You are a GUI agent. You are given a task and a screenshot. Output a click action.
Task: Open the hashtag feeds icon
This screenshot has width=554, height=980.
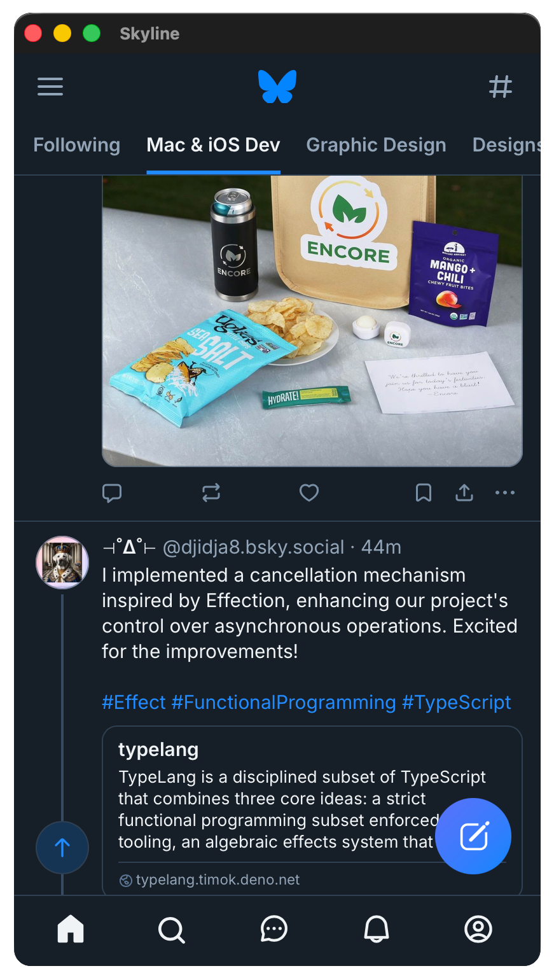pyautogui.click(x=501, y=87)
